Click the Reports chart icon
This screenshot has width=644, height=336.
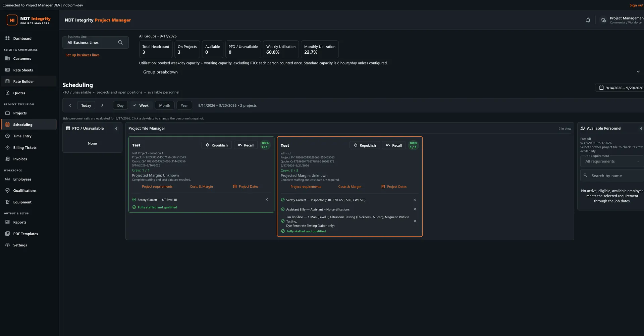pos(7,222)
